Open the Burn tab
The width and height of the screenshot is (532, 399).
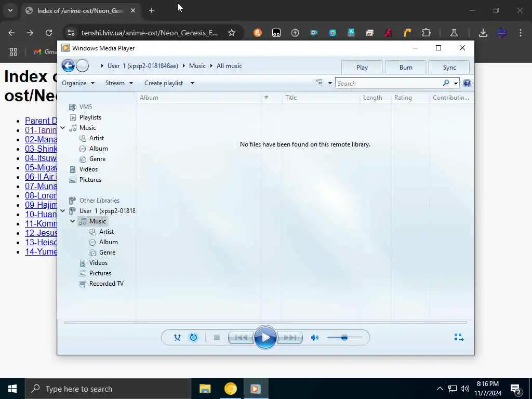406,67
